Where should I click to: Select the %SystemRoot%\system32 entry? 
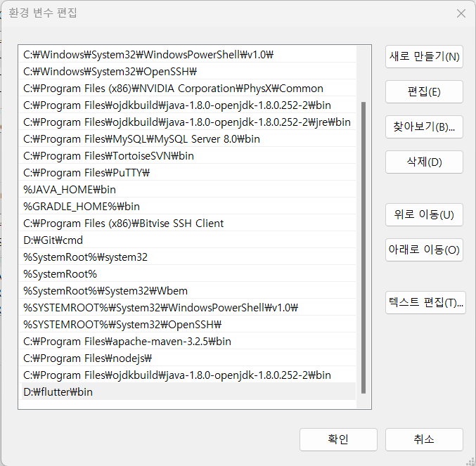tap(188, 257)
